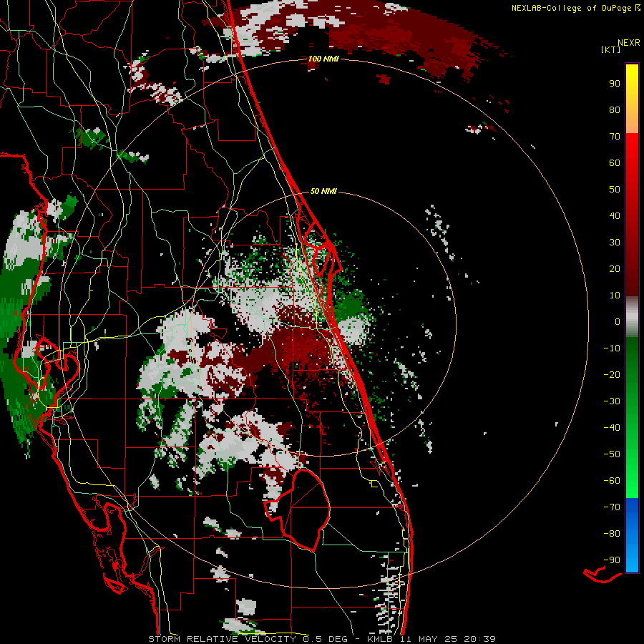Click the 90 value on the velocity scale
Image resolution: width=644 pixels, height=644 pixels.
tap(615, 84)
